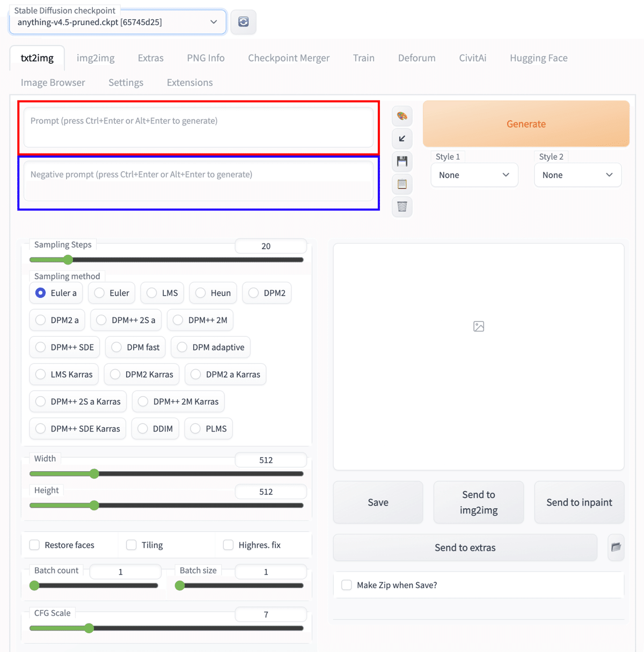644x652 pixels.
Task: Select the Euler a sampling method
Action: [x=56, y=293]
